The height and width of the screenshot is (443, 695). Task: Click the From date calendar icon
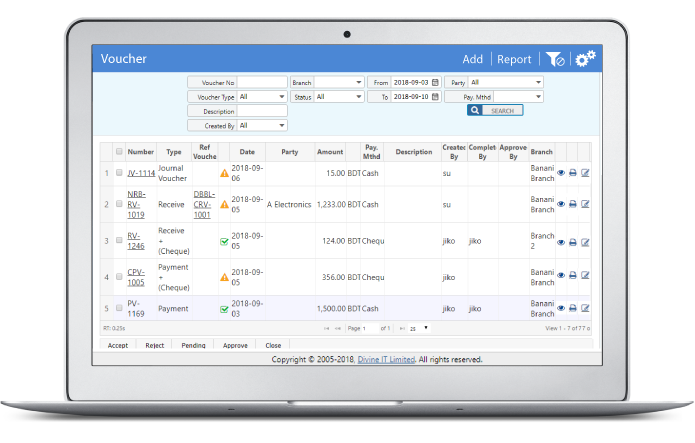click(435, 82)
